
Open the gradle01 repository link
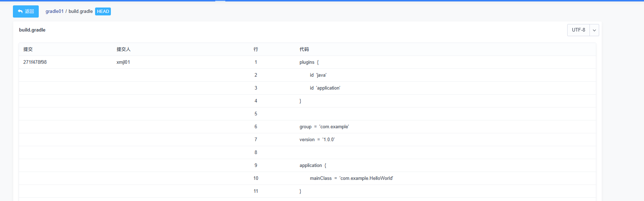coord(55,11)
